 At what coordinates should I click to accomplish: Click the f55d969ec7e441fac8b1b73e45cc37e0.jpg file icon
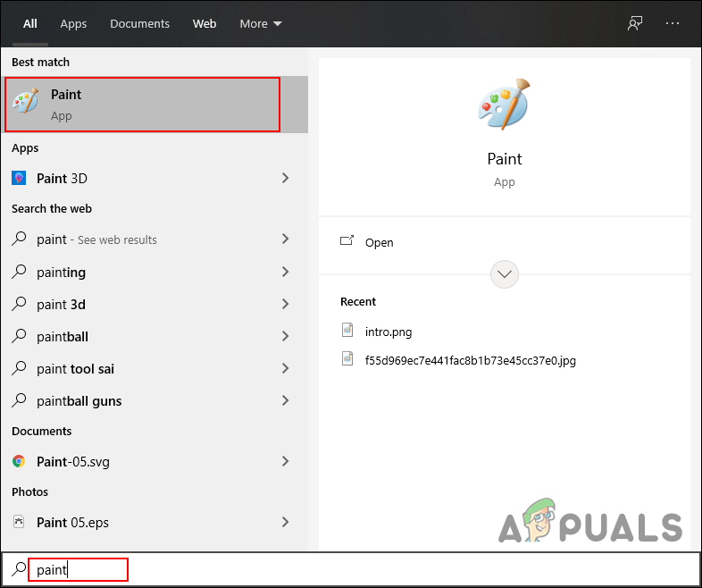[x=347, y=358]
